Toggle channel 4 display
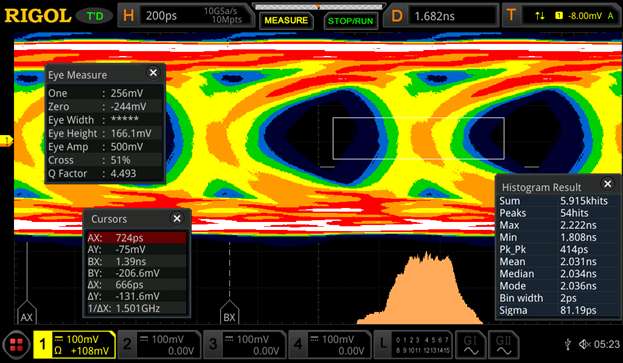The height and width of the screenshot is (363, 623). pos(330,345)
